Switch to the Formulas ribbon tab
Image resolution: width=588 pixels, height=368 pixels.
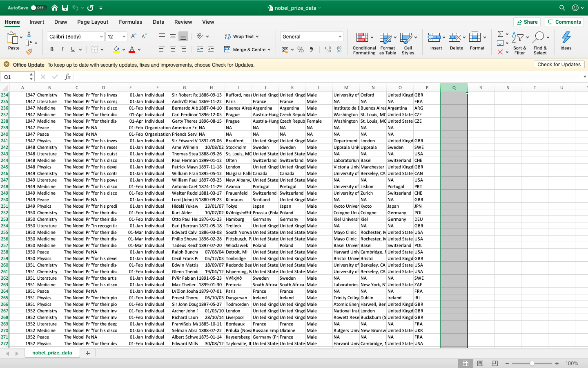coord(131,22)
